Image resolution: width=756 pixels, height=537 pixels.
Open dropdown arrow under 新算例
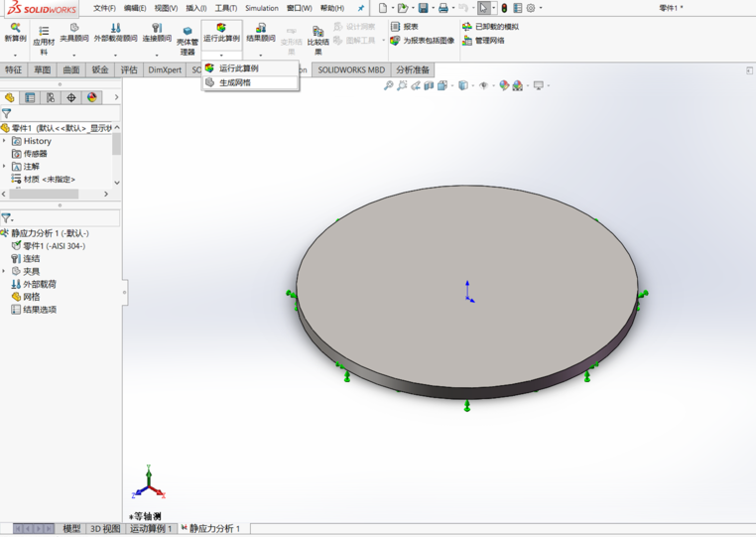coord(16,55)
